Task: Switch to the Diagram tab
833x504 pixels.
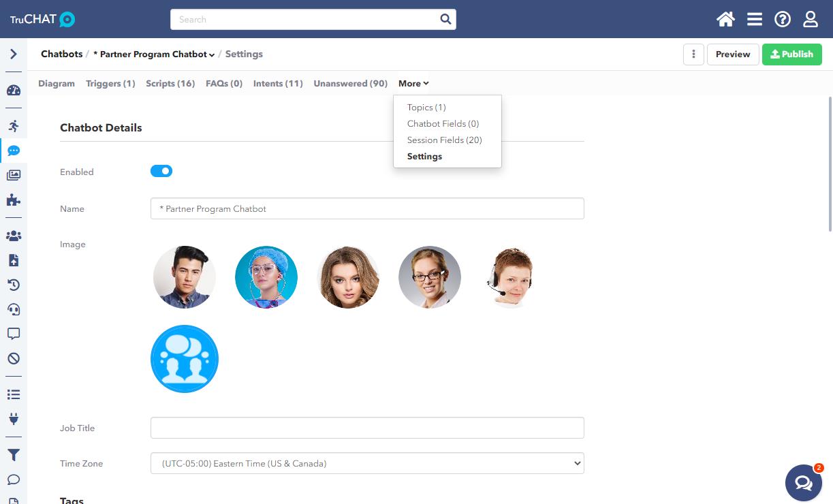Action: point(57,83)
